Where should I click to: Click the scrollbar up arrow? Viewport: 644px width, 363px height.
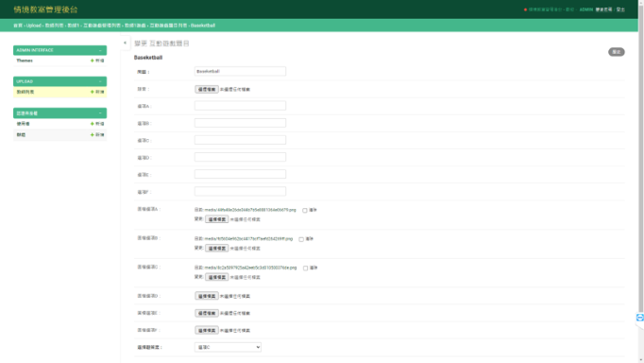641,2
